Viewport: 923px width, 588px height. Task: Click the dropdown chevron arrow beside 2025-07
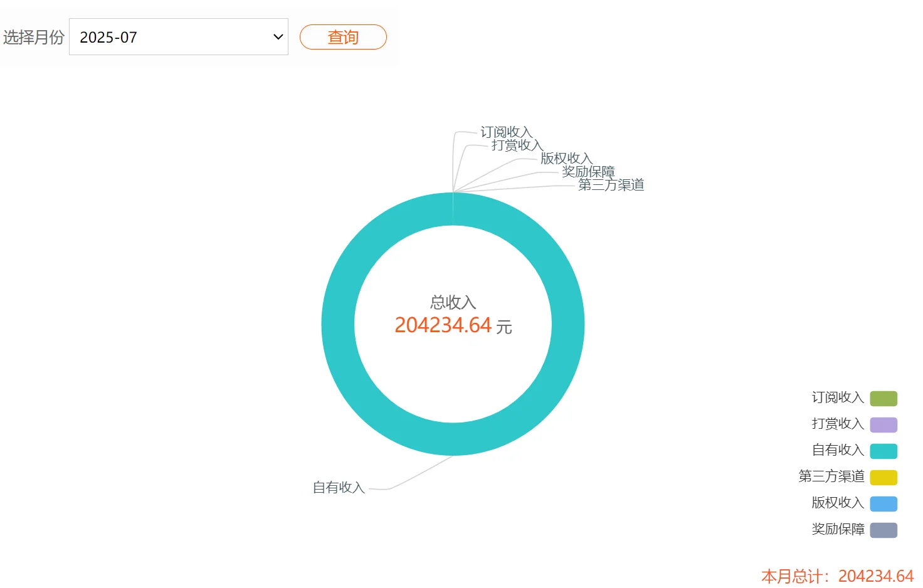(278, 37)
